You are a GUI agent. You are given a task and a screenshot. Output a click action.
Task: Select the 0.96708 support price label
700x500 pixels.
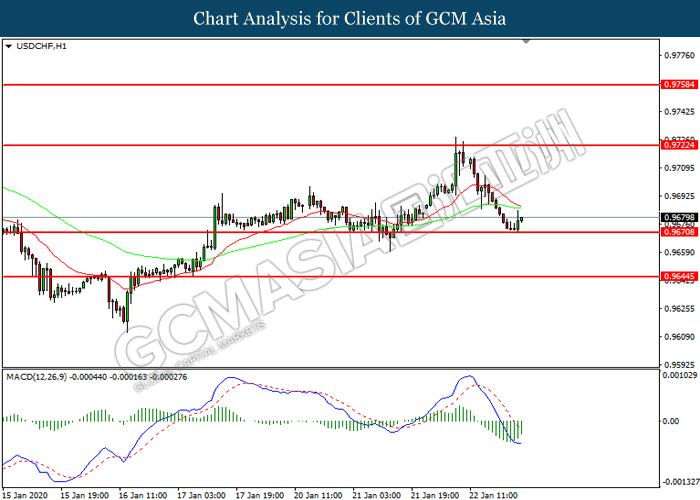(679, 232)
